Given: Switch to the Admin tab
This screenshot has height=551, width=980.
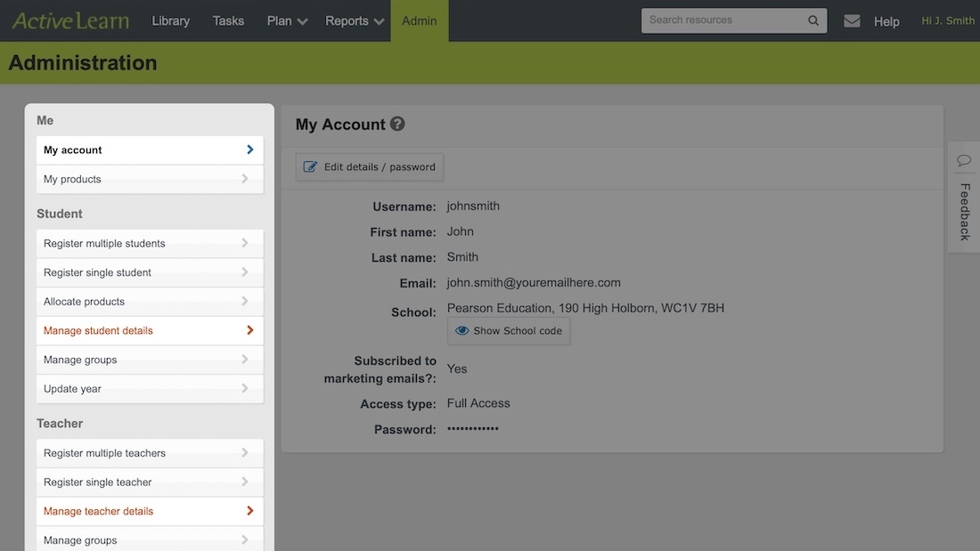Looking at the screenshot, I should [x=419, y=20].
